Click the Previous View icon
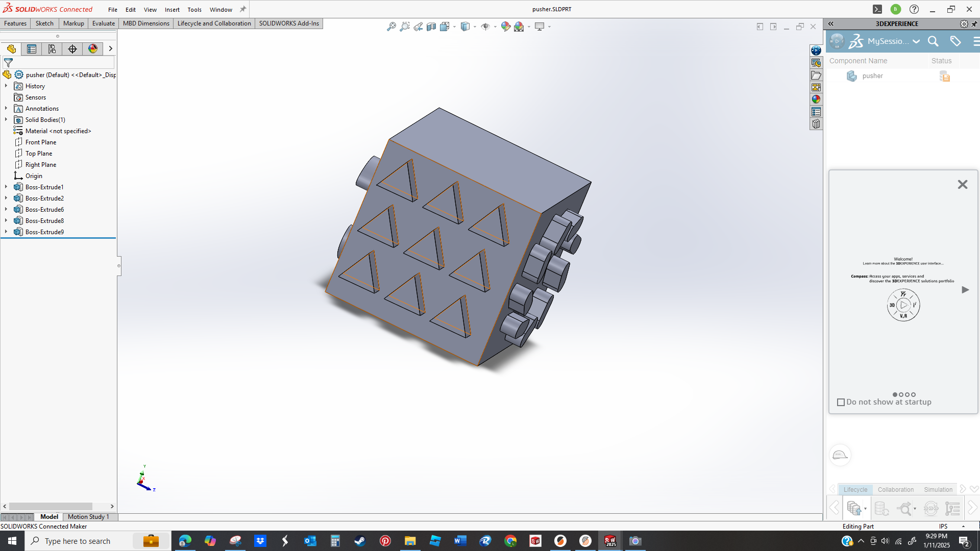 pos(418,27)
